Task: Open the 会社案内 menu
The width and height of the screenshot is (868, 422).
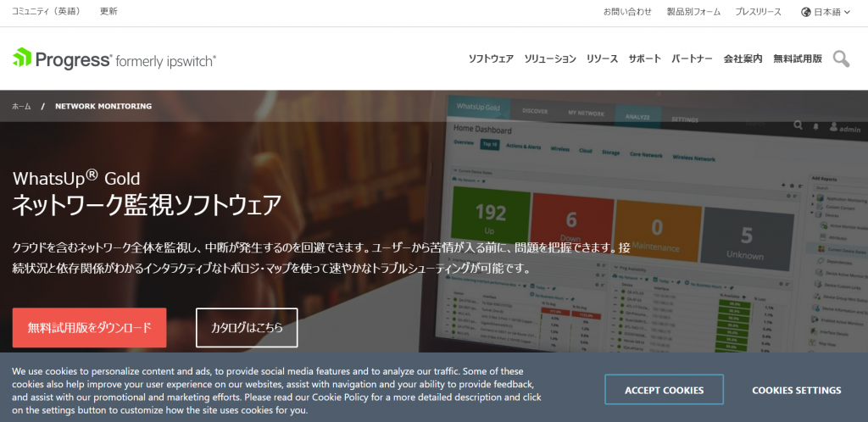Action: 743,58
